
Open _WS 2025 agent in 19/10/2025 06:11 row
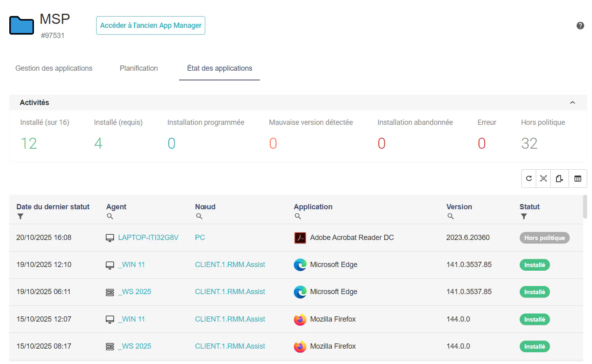pos(135,292)
